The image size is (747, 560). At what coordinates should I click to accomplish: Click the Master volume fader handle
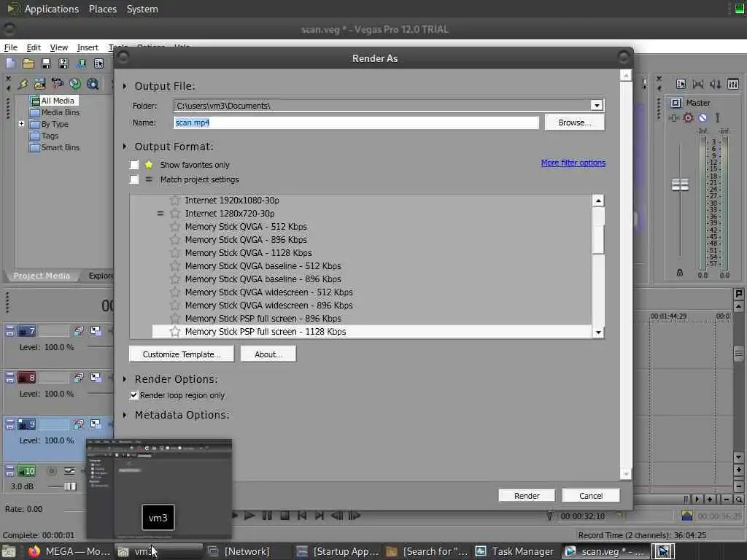(x=680, y=184)
